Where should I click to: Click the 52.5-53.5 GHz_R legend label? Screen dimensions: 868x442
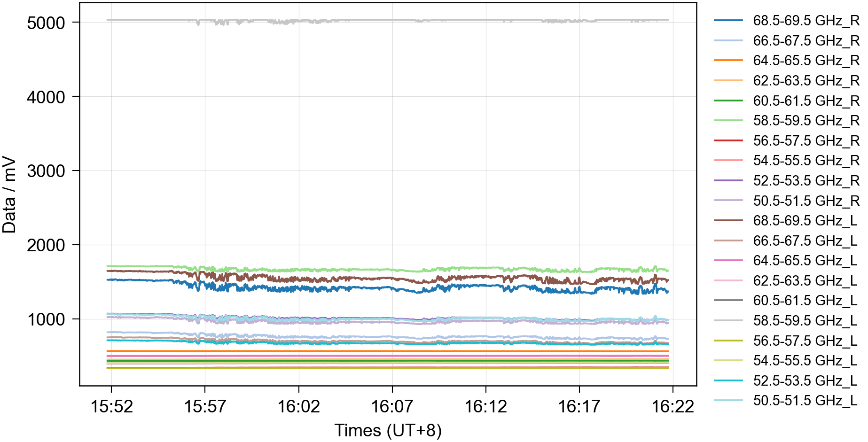tap(805, 180)
